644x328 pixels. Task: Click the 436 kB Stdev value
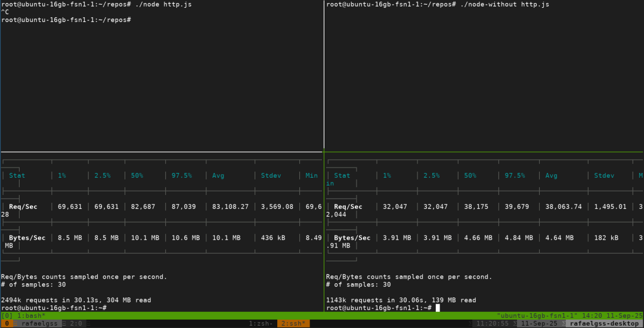273,238
